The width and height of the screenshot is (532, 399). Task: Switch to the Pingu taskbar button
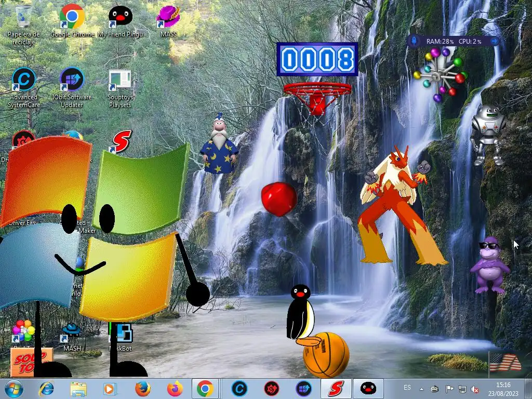click(368, 389)
